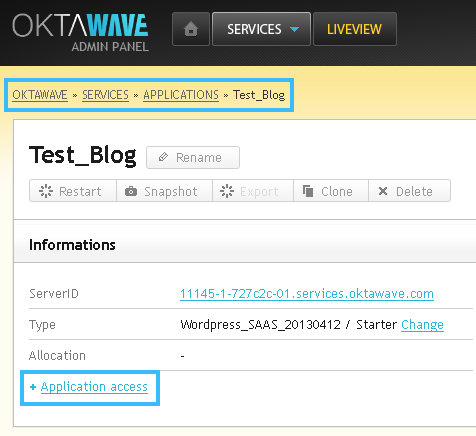
Task: Open the Application access link
Action: click(94, 387)
